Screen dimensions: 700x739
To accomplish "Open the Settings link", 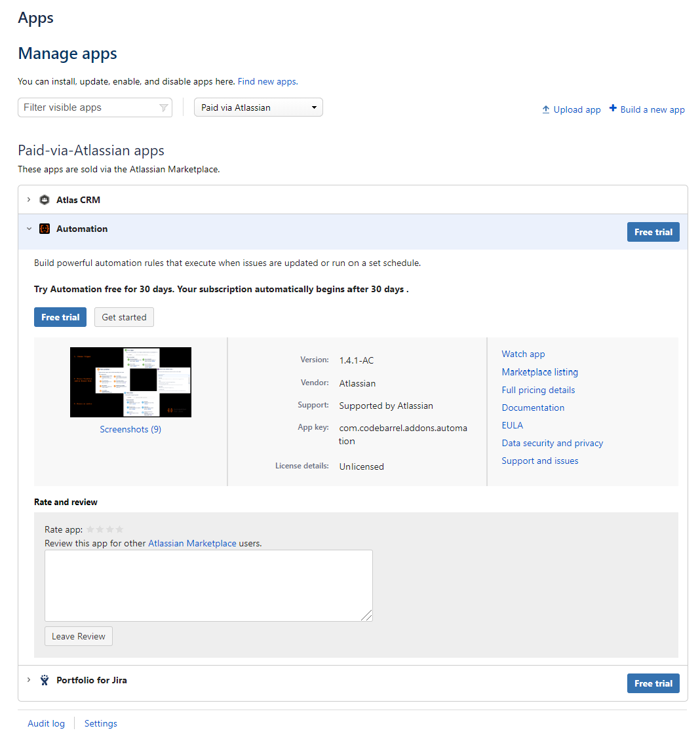I will pos(101,723).
